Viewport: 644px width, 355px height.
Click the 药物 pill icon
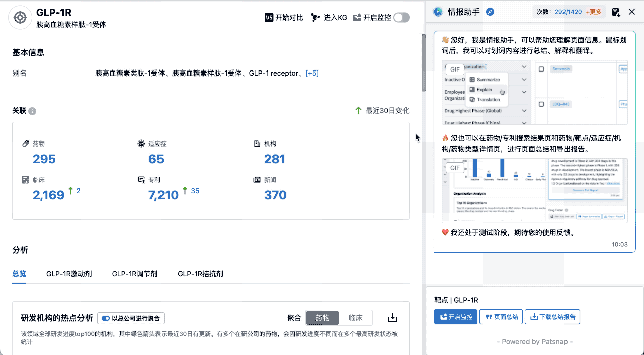(25, 144)
